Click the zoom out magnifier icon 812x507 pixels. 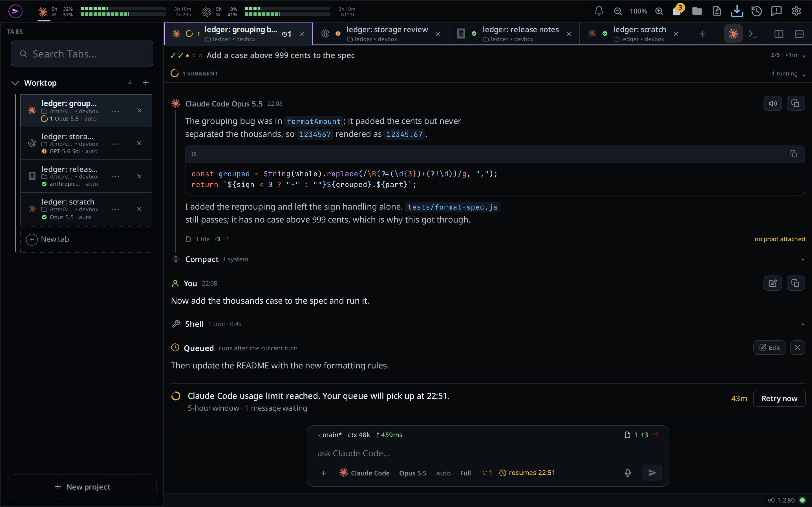point(618,11)
